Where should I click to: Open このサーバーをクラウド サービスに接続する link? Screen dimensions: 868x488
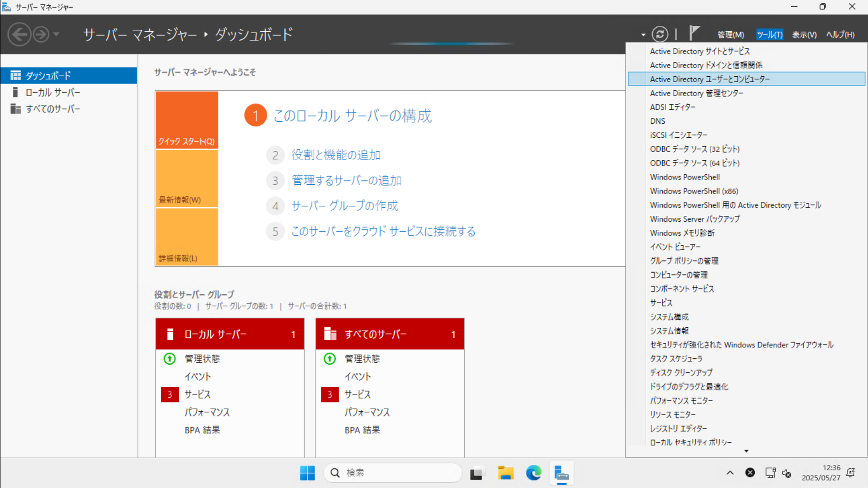383,231
